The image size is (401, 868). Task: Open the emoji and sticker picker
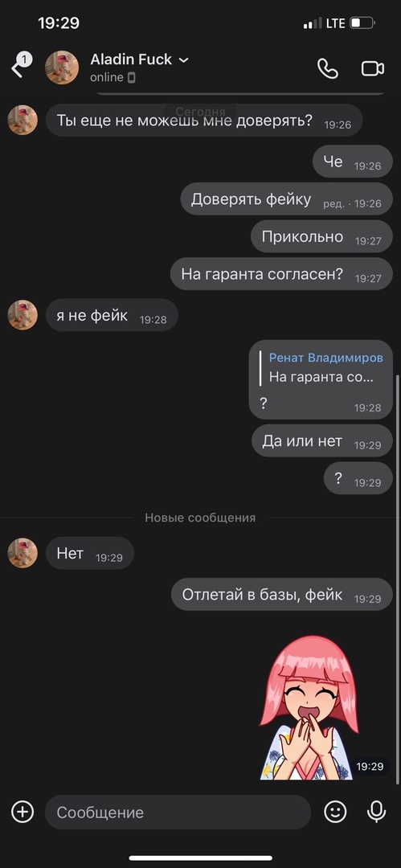point(335,812)
